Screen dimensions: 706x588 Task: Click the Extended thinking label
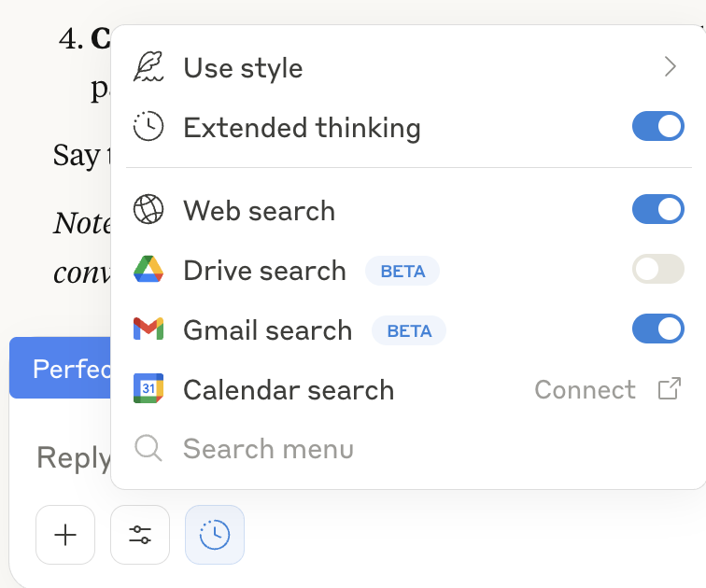point(302,128)
